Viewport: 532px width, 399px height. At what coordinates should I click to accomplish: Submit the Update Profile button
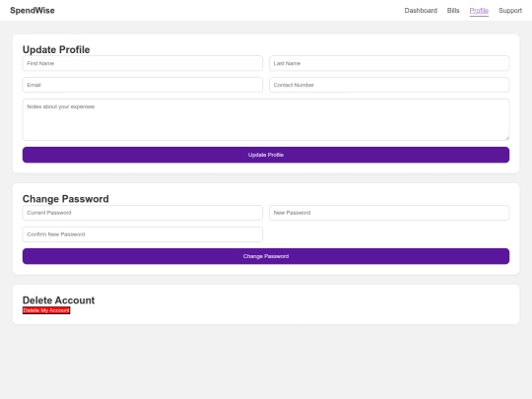point(266,155)
